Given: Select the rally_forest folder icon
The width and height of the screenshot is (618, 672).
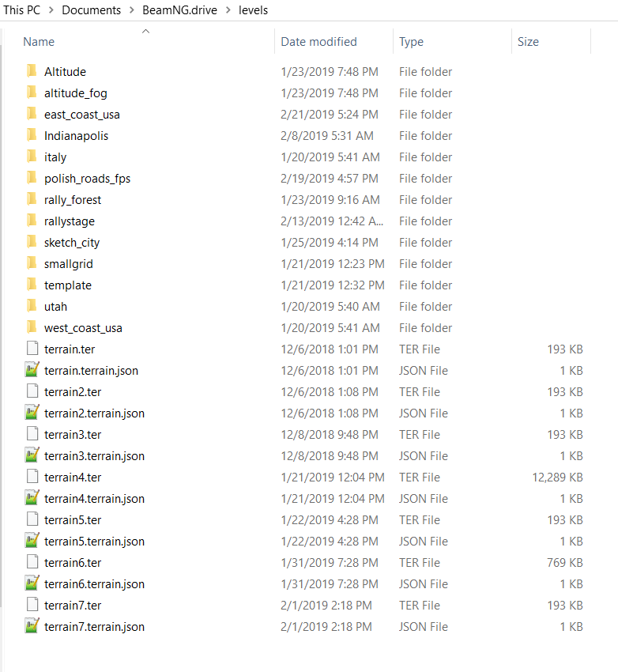Looking at the screenshot, I should click(32, 199).
